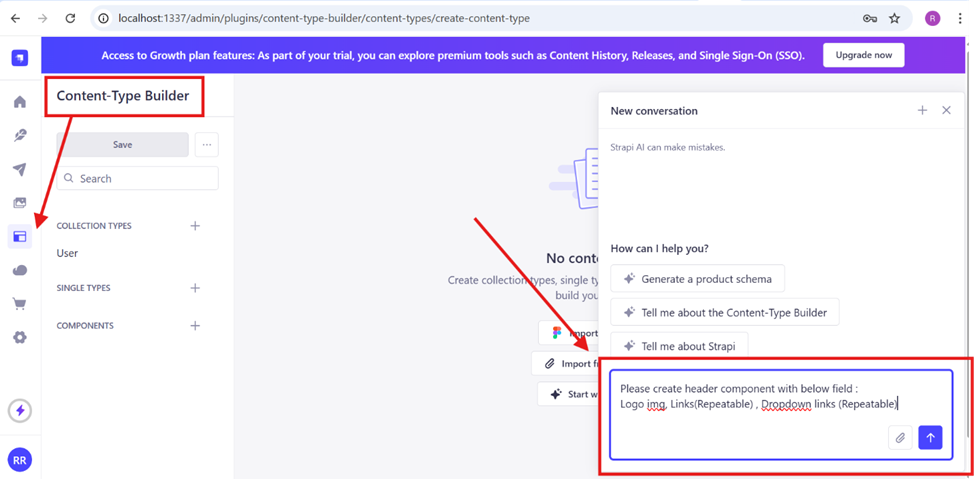The width and height of the screenshot is (974, 479).
Task: Open the Strapi Cloud icon
Action: 20,270
